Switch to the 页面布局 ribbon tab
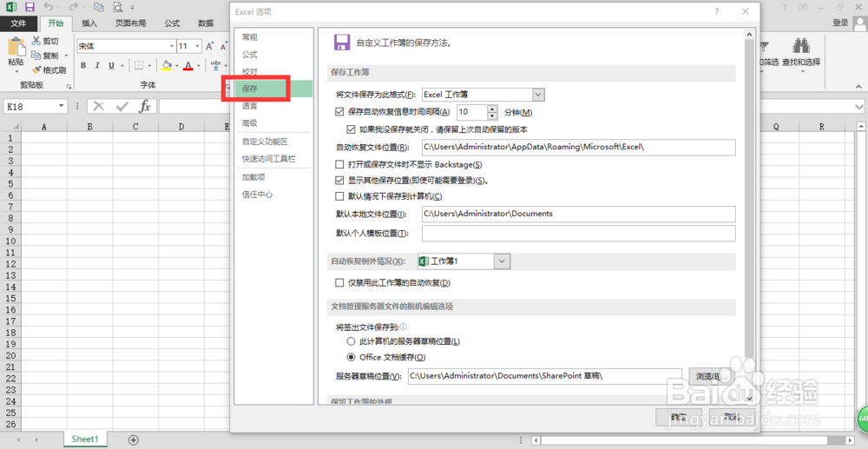The width and height of the screenshot is (868, 449). click(x=131, y=23)
